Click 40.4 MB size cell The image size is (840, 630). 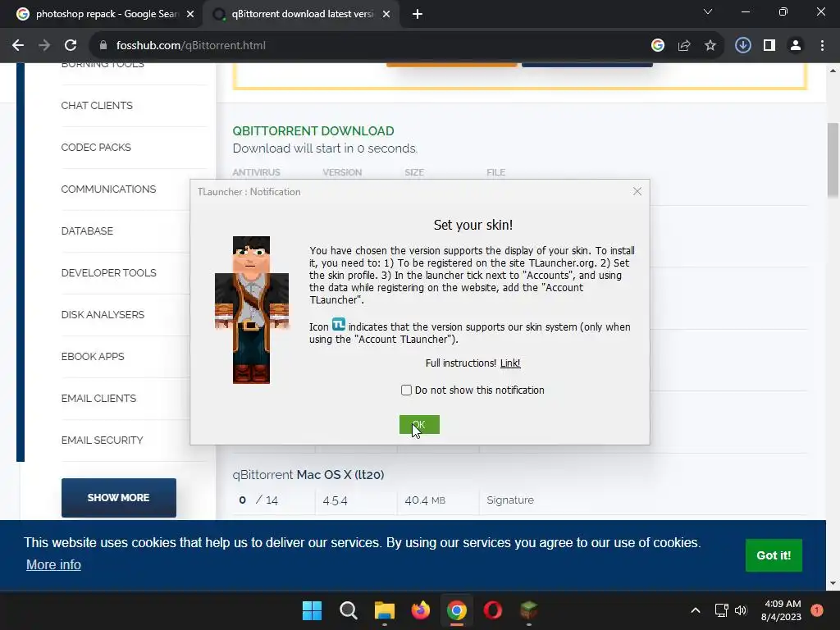pyautogui.click(x=425, y=500)
